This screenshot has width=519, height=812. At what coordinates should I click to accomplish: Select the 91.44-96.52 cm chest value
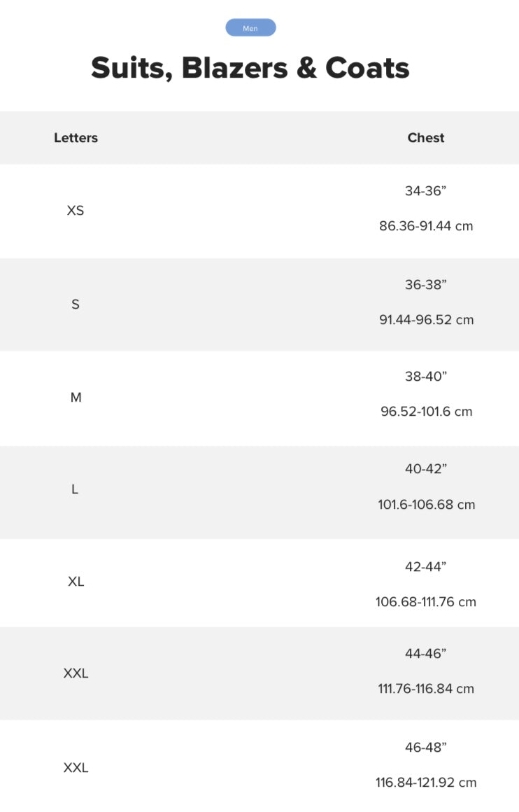[426, 320]
